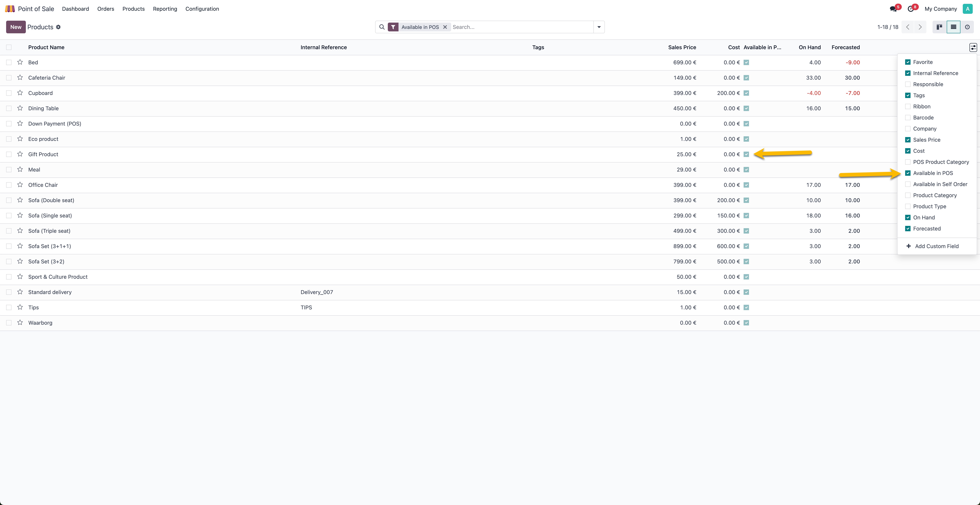Select the Dining Table row checkbox
The width and height of the screenshot is (980, 505).
[9, 109]
